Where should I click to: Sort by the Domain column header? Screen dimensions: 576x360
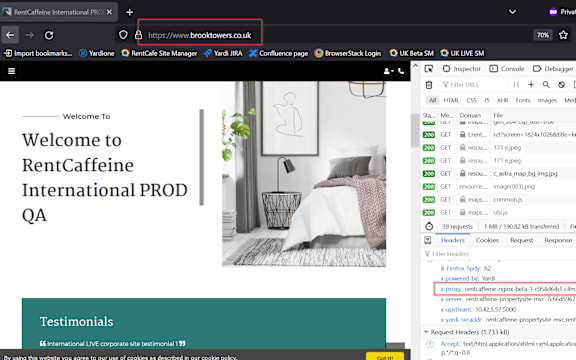[473, 115]
